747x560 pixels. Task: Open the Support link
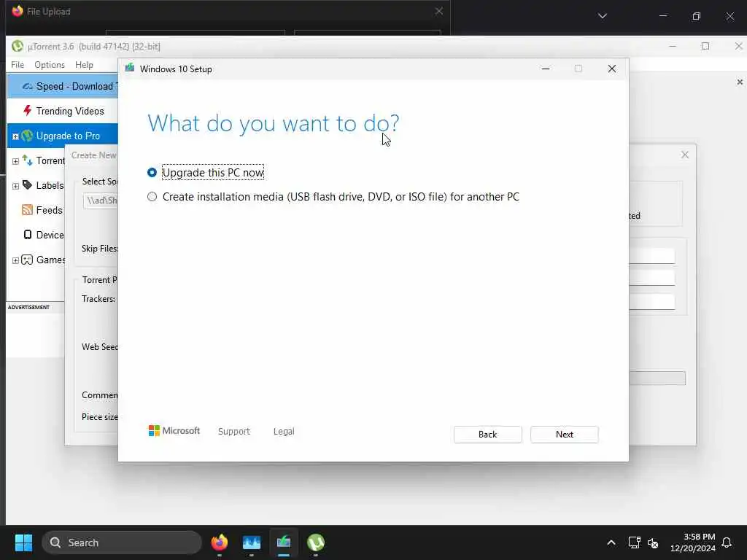tap(234, 432)
